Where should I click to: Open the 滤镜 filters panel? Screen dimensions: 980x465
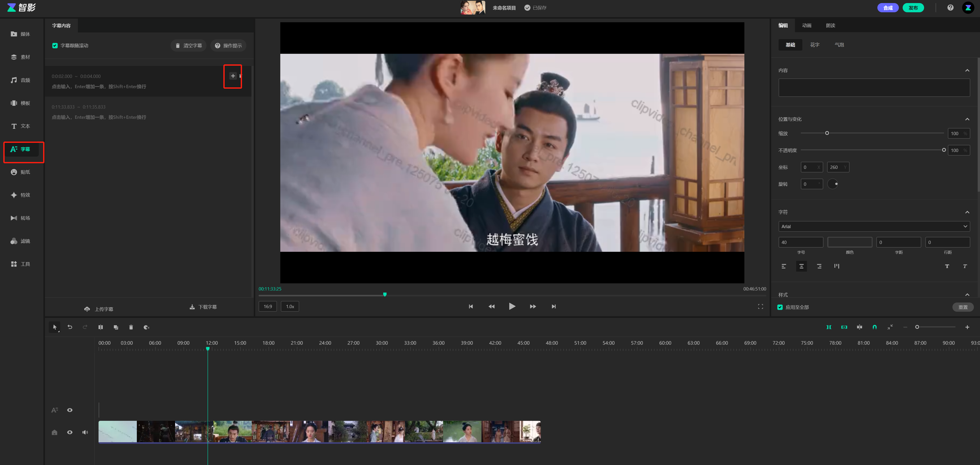tap(20, 241)
